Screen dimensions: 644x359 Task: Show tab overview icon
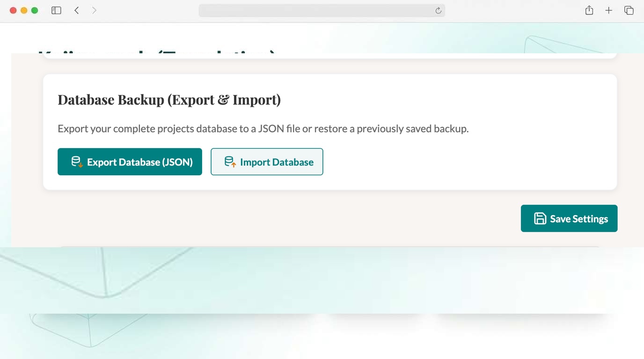pos(629,10)
